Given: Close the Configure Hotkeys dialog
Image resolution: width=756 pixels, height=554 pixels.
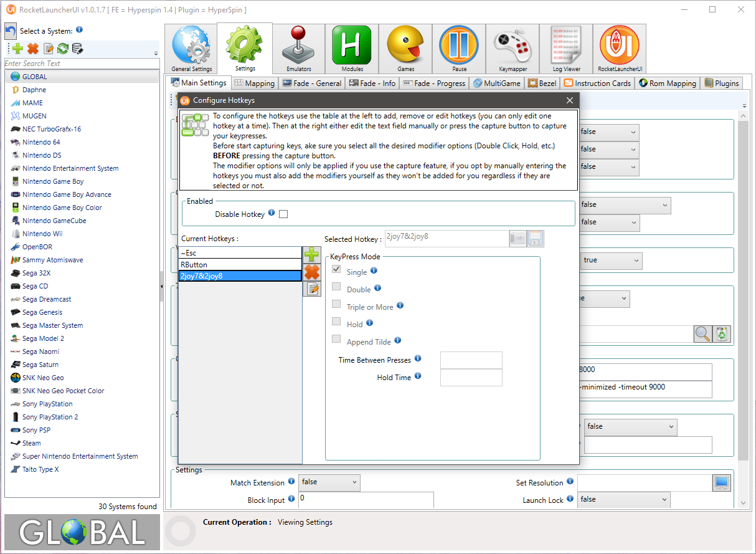Looking at the screenshot, I should click(x=569, y=100).
